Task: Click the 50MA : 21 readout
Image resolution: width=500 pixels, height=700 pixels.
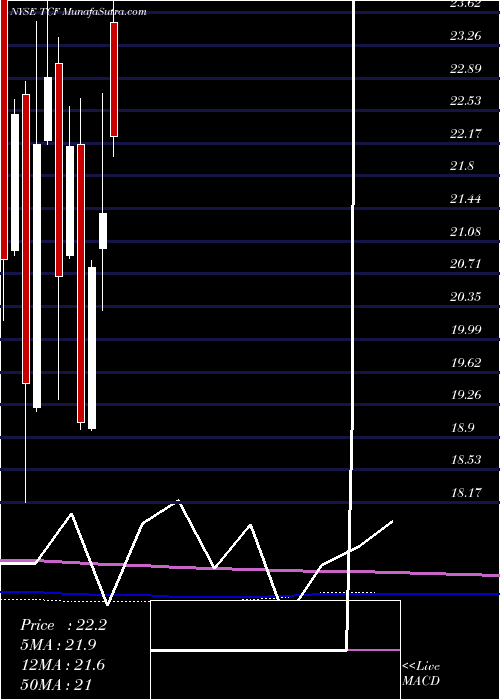Action: click(56, 684)
